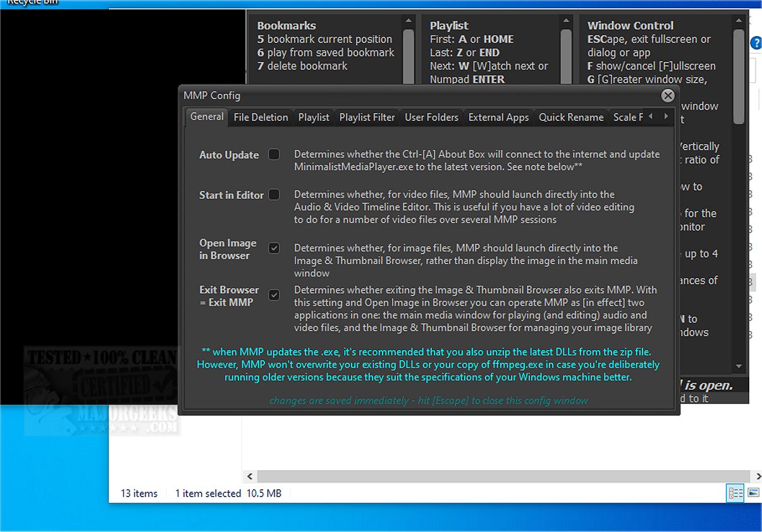The width and height of the screenshot is (762, 532).
Task: Select the General tab
Action: (207, 117)
